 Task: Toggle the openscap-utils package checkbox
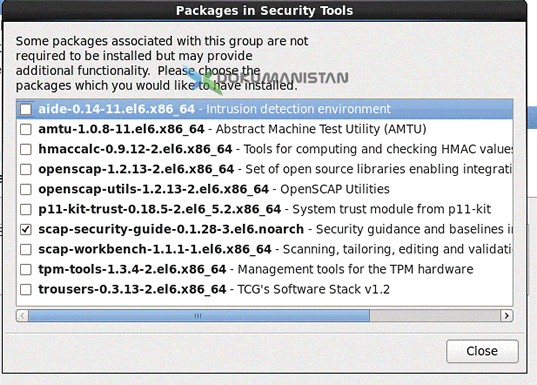point(26,189)
